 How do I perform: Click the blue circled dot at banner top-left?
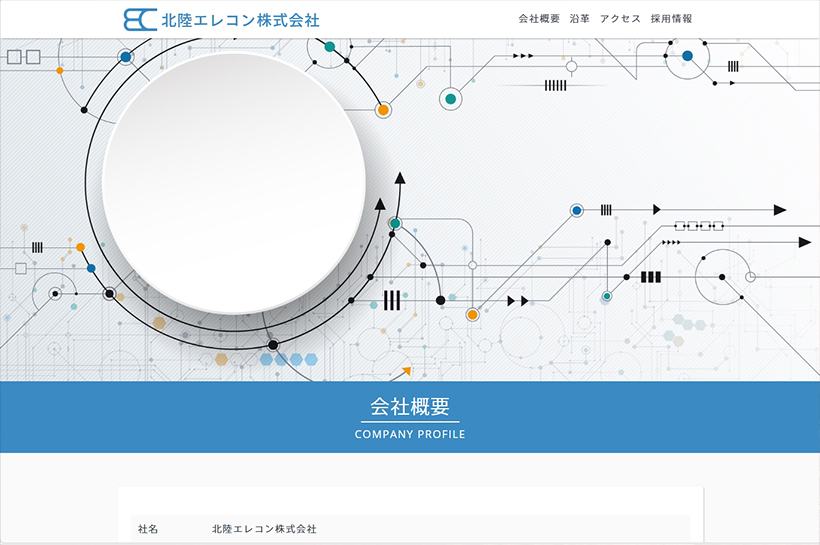125,57
